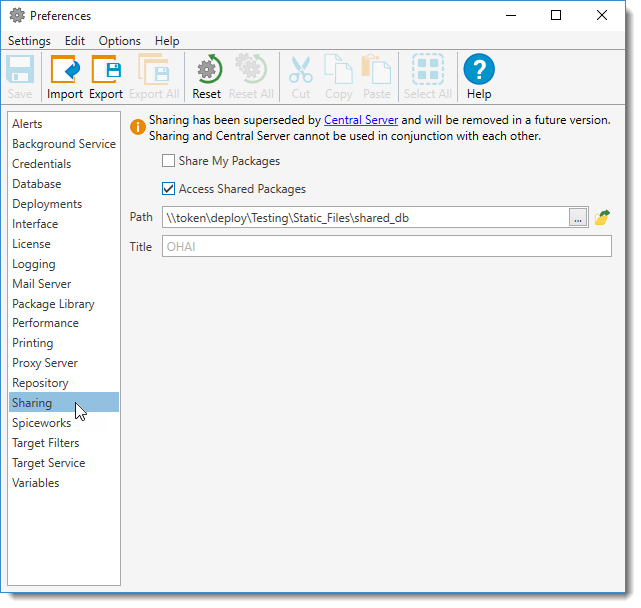The width and height of the screenshot is (641, 608).
Task: Click the Save toolbar icon
Action: tap(20, 77)
